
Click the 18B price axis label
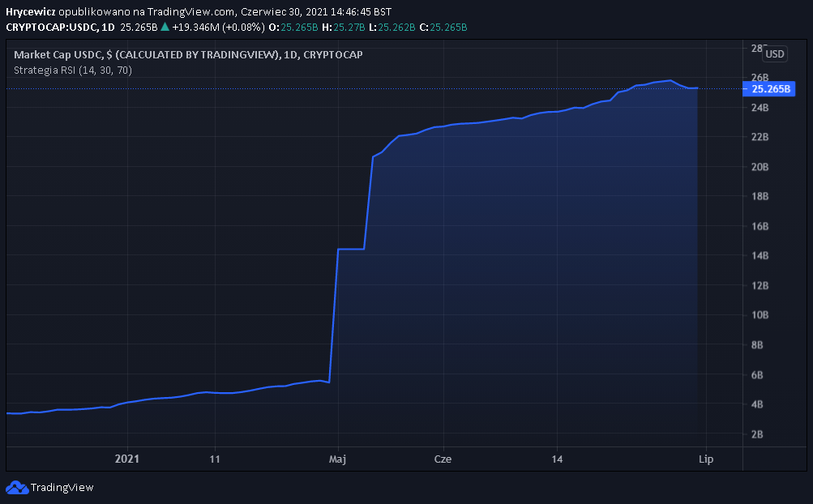[x=760, y=196]
